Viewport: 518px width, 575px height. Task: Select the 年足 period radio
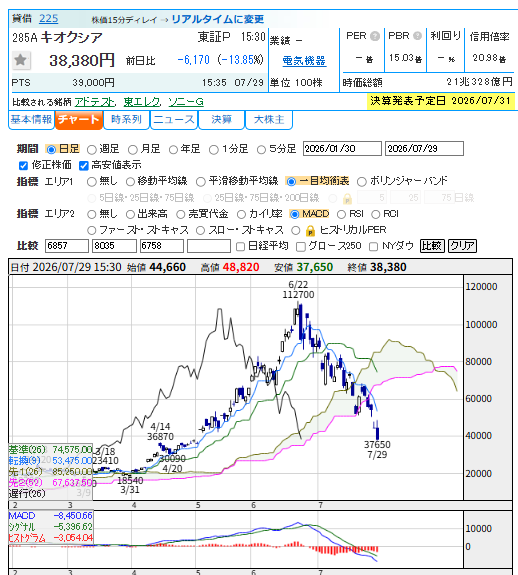coord(173,150)
